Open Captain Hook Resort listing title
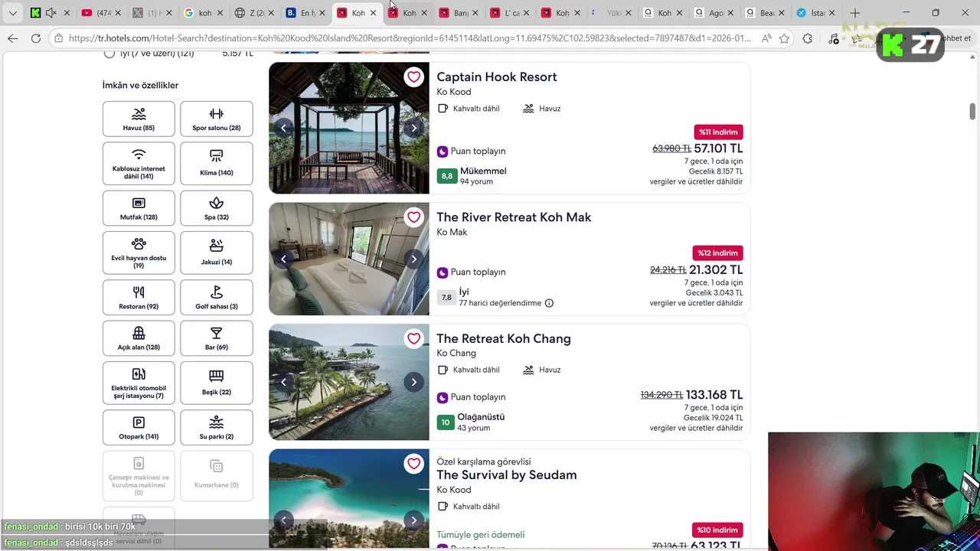This screenshot has height=551, width=980. click(497, 77)
